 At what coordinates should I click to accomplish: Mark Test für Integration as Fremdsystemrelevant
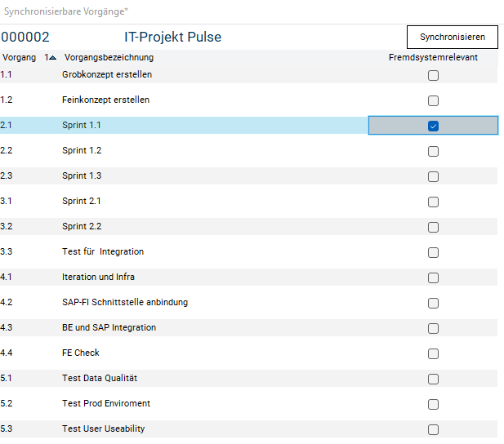click(433, 252)
